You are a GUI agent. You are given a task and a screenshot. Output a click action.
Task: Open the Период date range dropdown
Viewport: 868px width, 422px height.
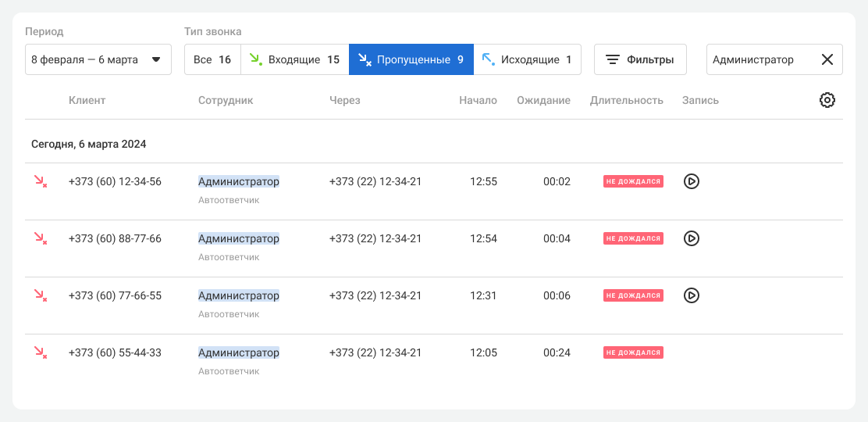coord(98,59)
